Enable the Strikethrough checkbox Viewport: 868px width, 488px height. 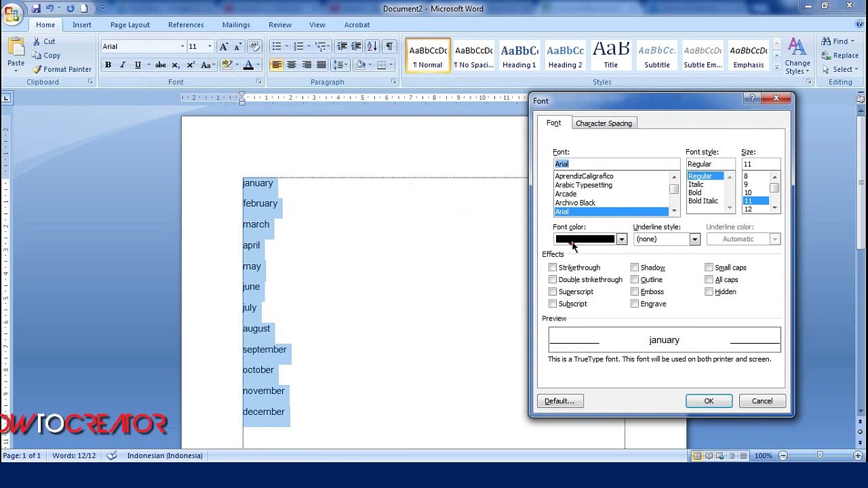[x=553, y=268]
